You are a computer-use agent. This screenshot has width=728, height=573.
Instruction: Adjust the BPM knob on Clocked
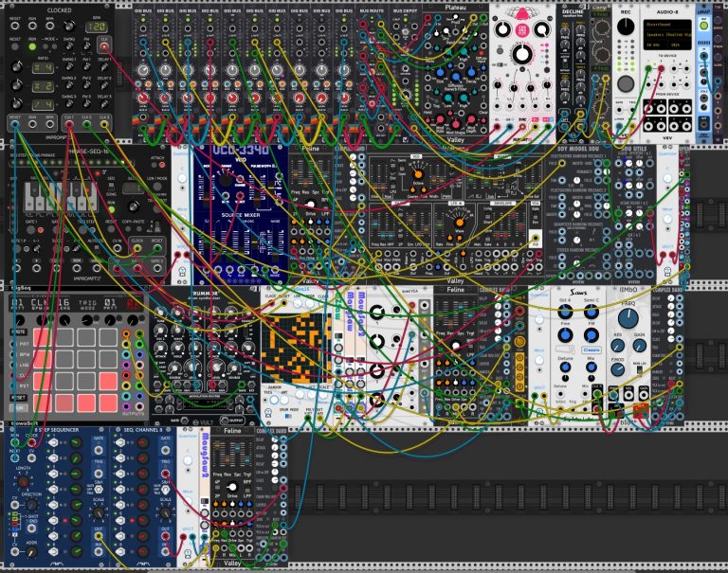click(x=69, y=26)
